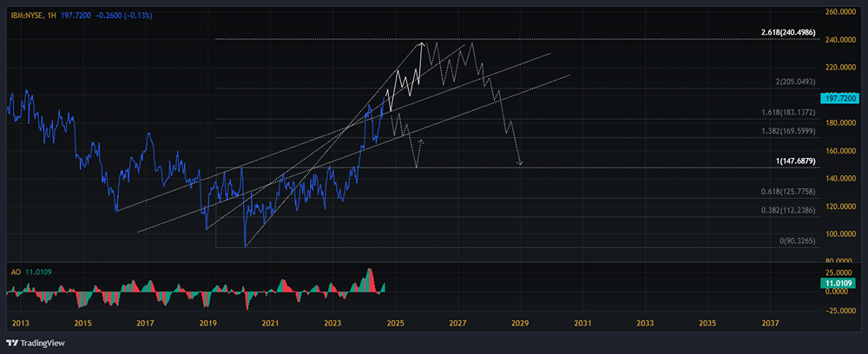Select the 2(205.0493) Fibonacci level label
The width and height of the screenshot is (868, 354).
click(795, 82)
